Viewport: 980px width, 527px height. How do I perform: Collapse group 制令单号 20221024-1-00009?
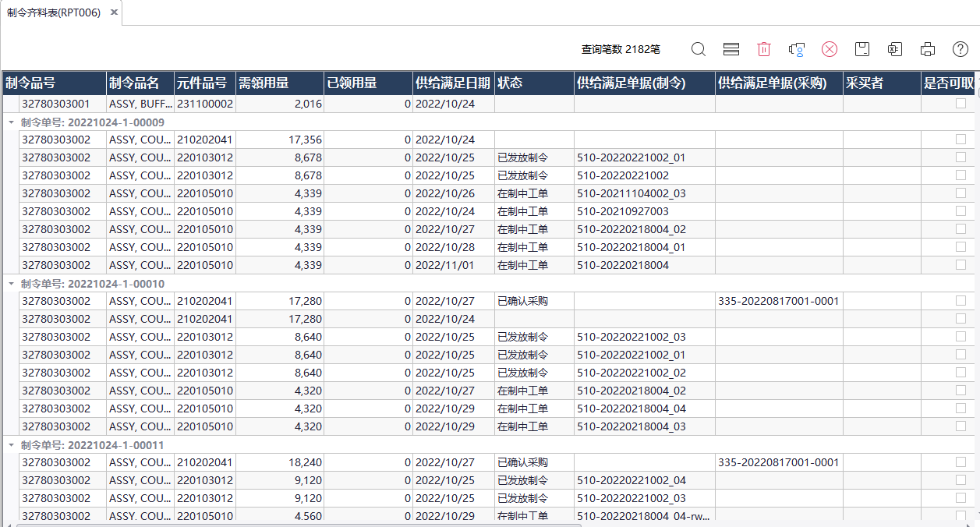coord(11,122)
